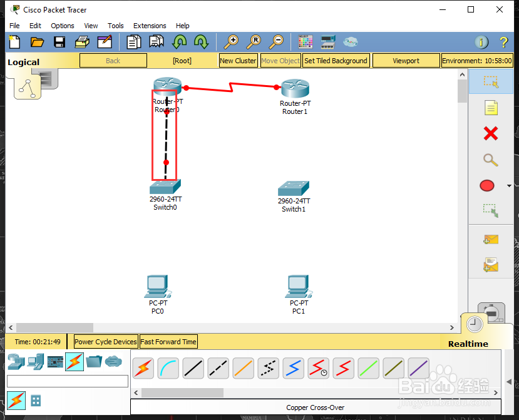Click the Back button
This screenshot has height=420, width=519.
tap(113, 61)
